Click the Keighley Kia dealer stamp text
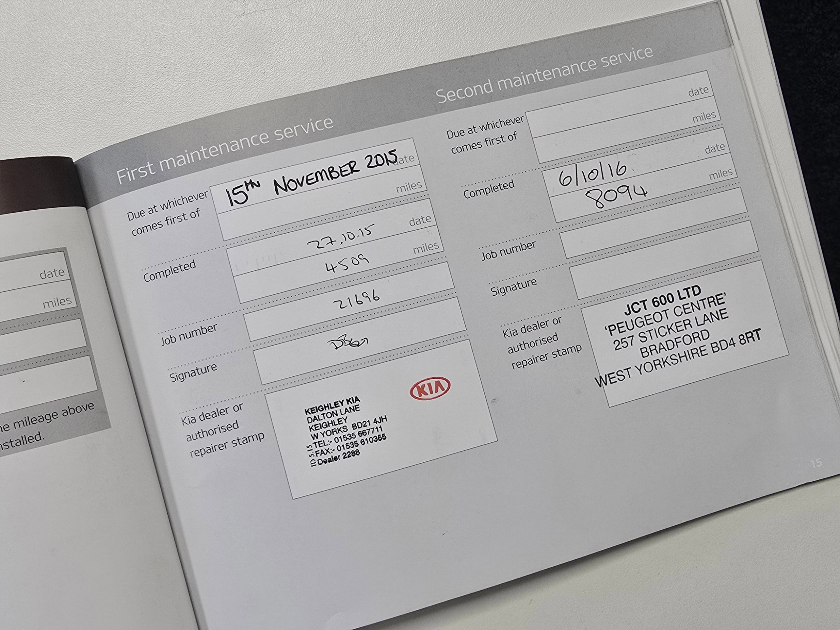 coord(345,431)
